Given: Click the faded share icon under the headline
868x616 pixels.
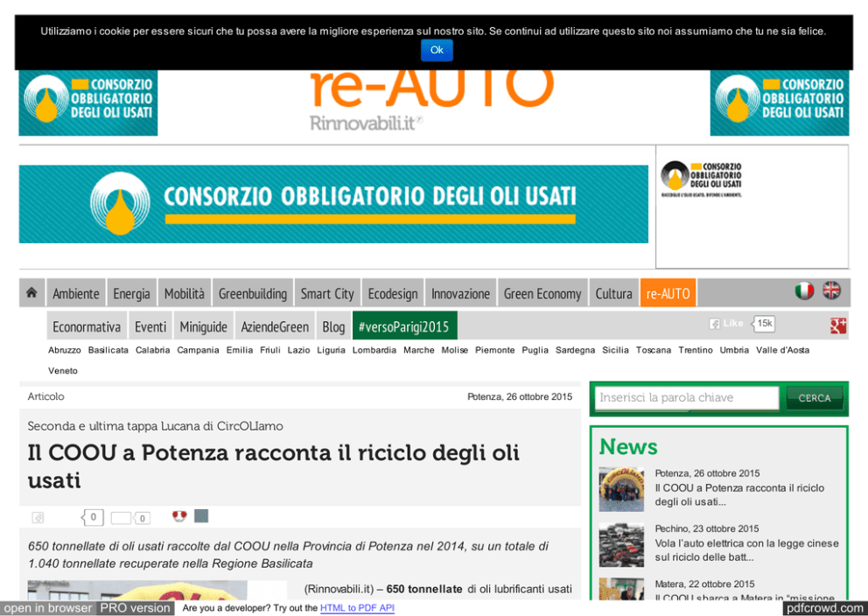Looking at the screenshot, I should coord(38,518).
